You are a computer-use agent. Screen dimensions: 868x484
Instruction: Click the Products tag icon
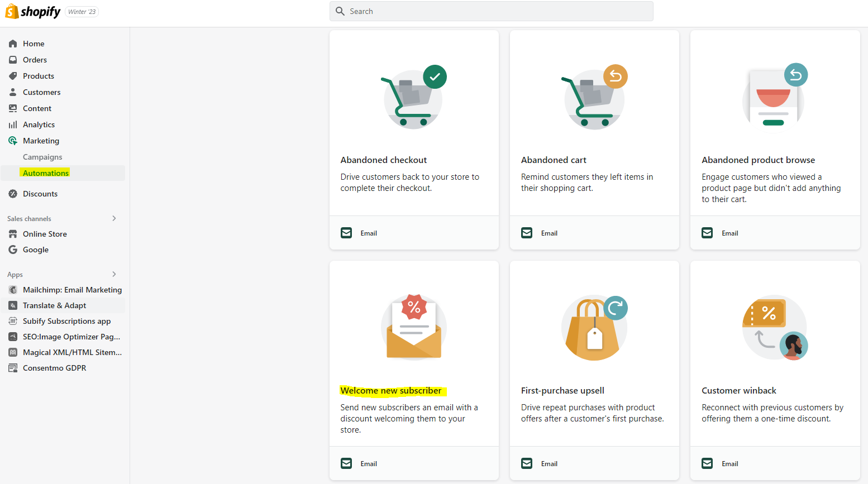(x=13, y=76)
